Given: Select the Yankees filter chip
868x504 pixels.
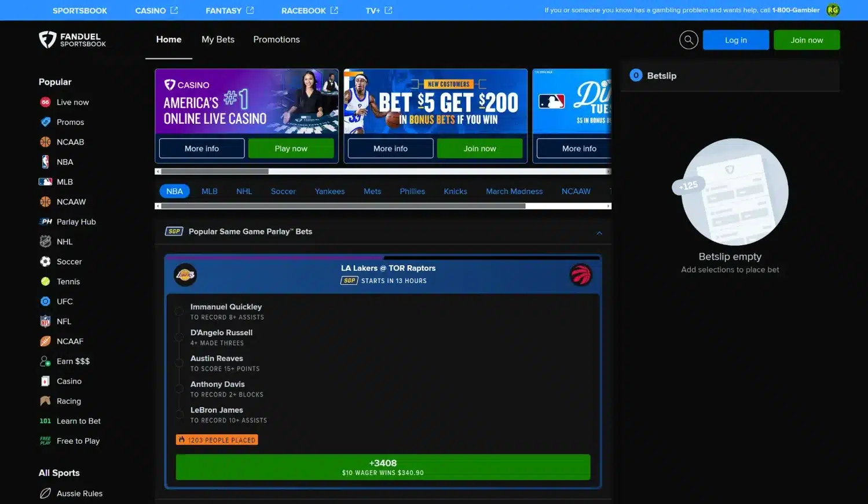Looking at the screenshot, I should (x=329, y=192).
